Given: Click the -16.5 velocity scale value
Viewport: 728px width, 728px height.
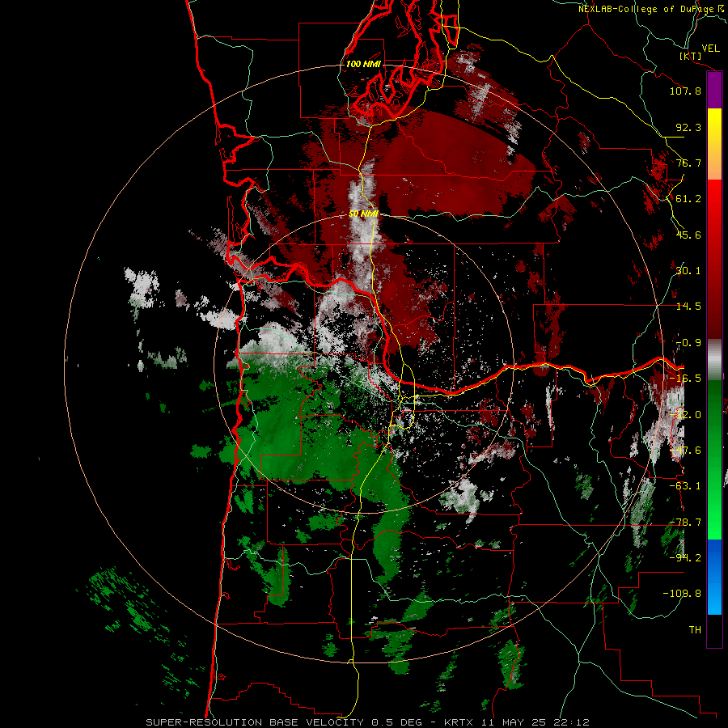Looking at the screenshot, I should pyautogui.click(x=685, y=379).
